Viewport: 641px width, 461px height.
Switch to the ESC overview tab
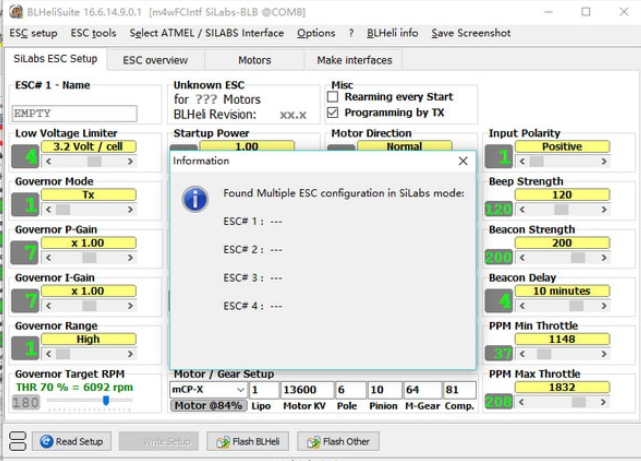155,60
